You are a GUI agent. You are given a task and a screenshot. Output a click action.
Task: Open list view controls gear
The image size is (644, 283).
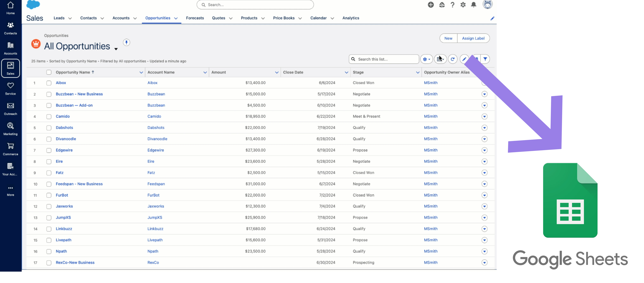(x=426, y=59)
